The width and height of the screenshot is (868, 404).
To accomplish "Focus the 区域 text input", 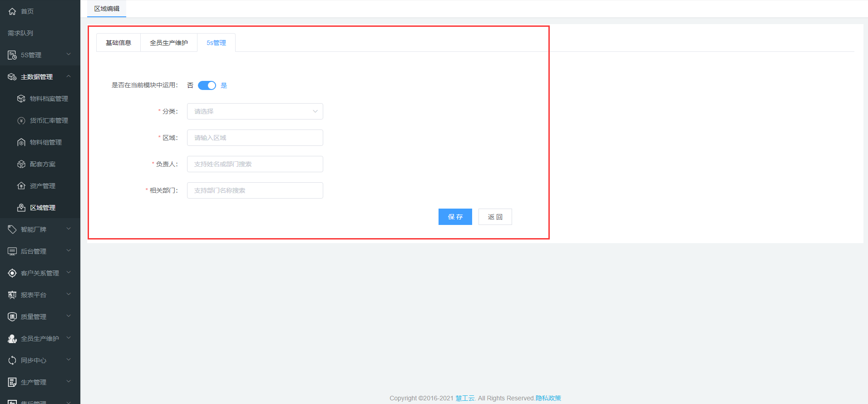I will [x=255, y=138].
